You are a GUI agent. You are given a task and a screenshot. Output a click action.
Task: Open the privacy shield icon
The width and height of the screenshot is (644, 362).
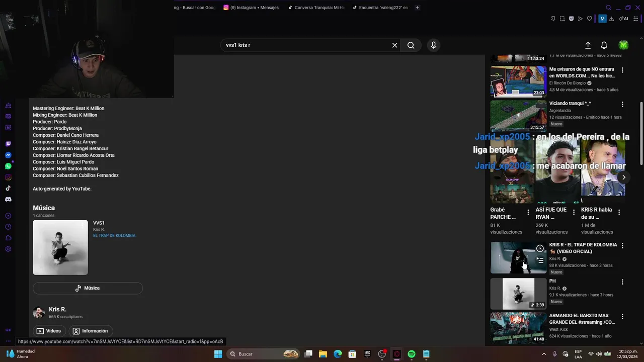pos(571,19)
